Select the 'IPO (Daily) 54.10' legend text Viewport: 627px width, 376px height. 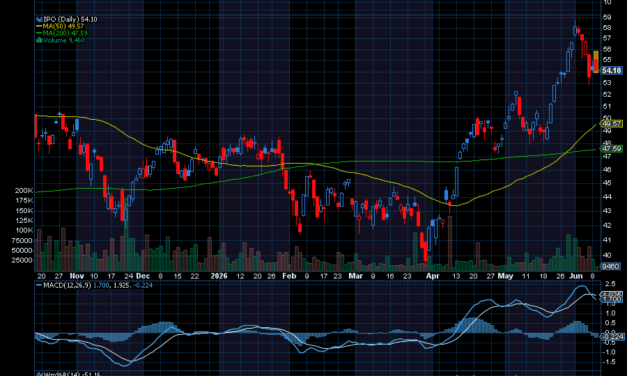click(70, 19)
